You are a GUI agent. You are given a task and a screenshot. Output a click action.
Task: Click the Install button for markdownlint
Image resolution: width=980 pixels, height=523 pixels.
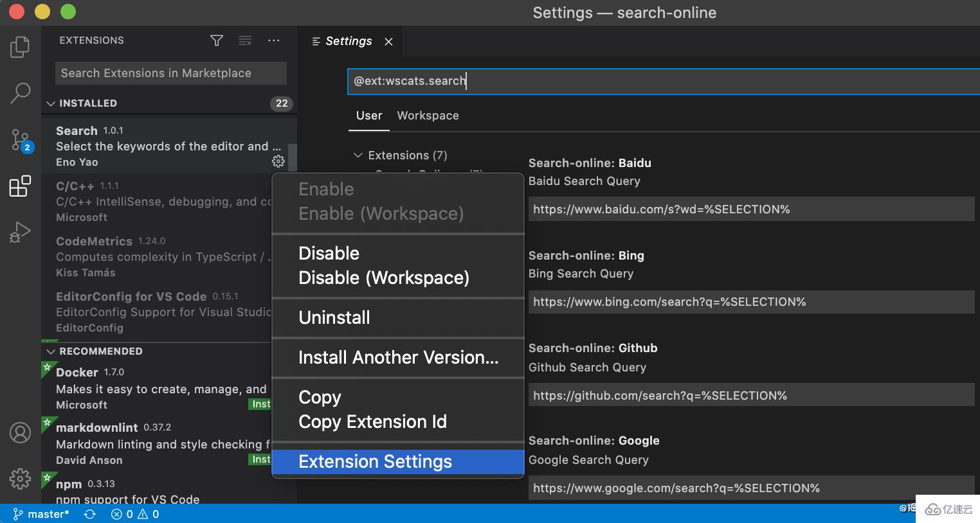pyautogui.click(x=260, y=459)
